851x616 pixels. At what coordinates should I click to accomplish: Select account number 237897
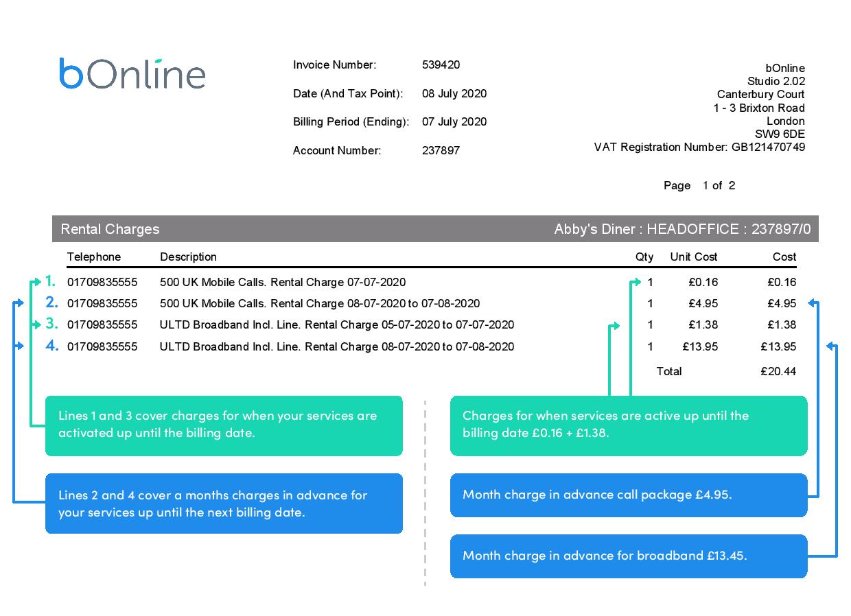[x=441, y=150]
